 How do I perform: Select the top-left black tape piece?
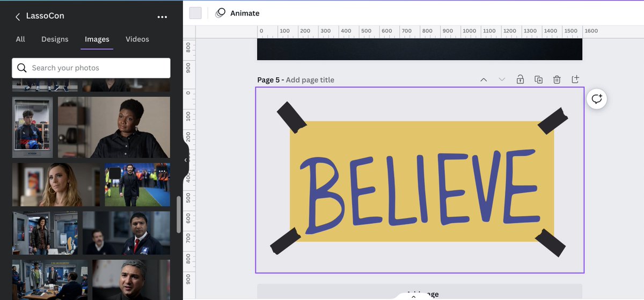[291, 117]
